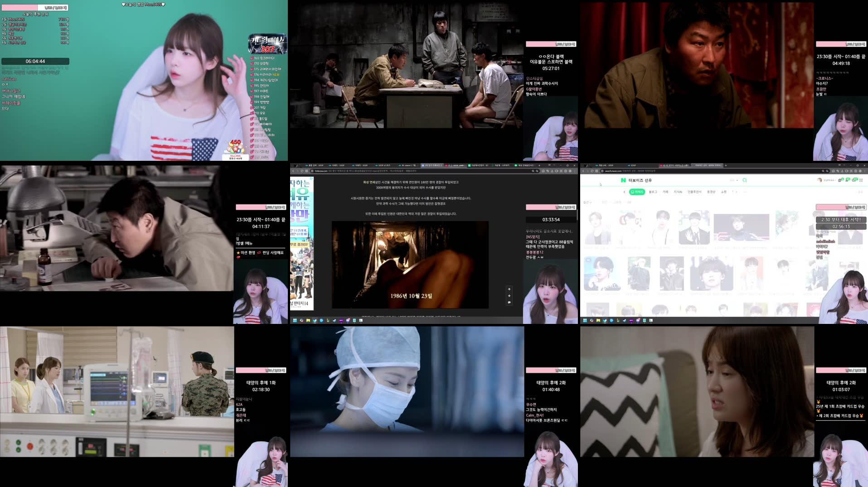Open the man in black suit waving thumbnail
Screen dimensions: 868x487
pyautogui.click(x=693, y=227)
